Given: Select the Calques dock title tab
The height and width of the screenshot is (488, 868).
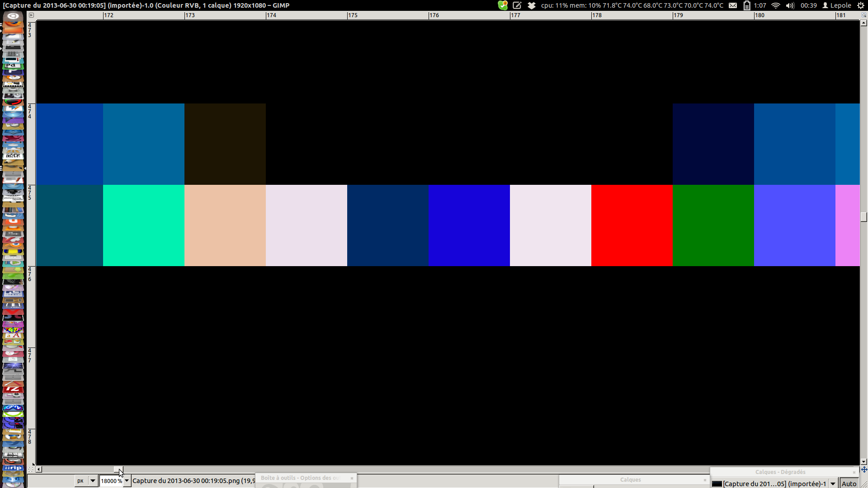Looking at the screenshot, I should click(630, 480).
